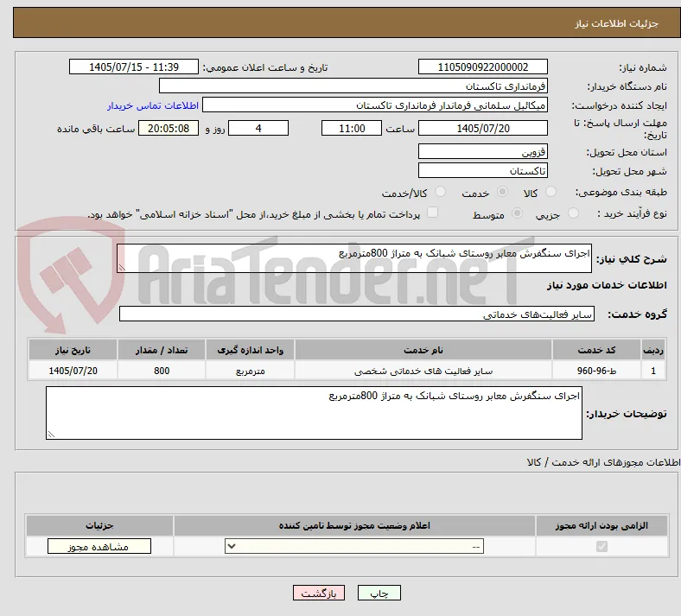This screenshot has height=616, width=681.
Task: Click the service group field سایر فعالیت‌های خدماتی
Action: tap(357, 314)
